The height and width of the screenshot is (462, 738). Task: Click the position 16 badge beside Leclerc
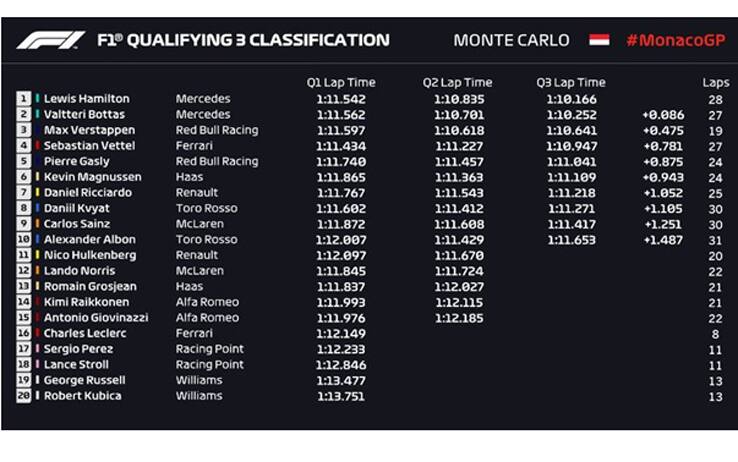[x=23, y=333]
